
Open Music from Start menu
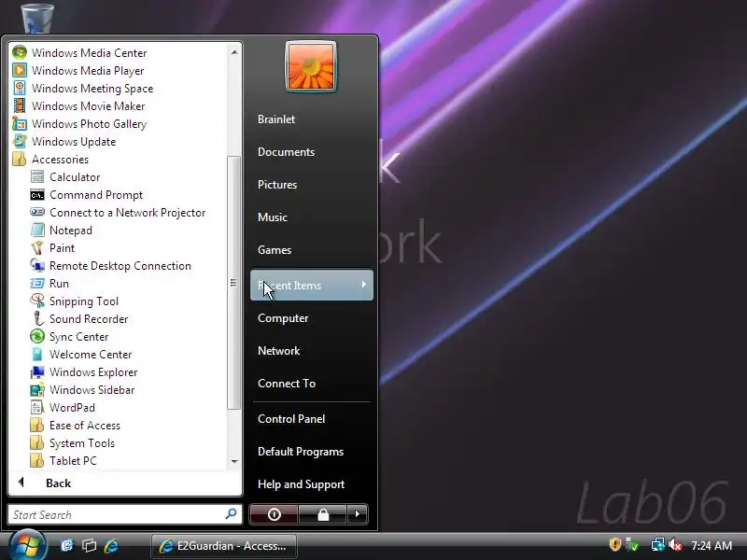273,217
